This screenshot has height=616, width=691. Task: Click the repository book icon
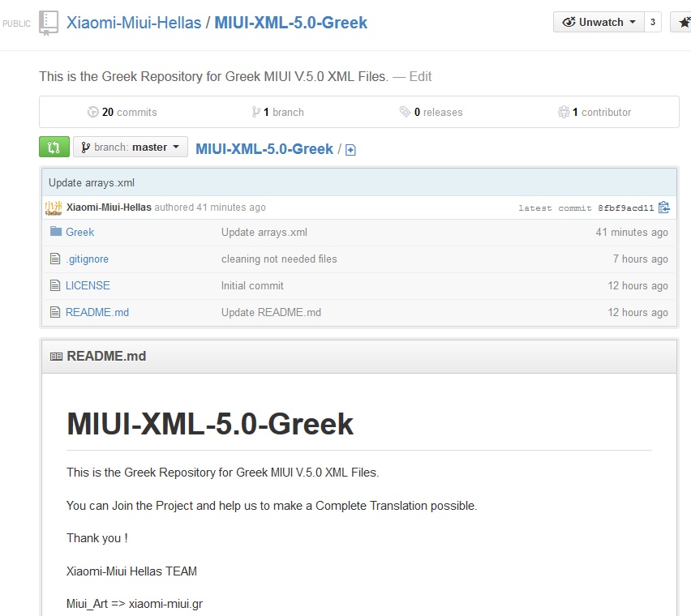point(49,23)
